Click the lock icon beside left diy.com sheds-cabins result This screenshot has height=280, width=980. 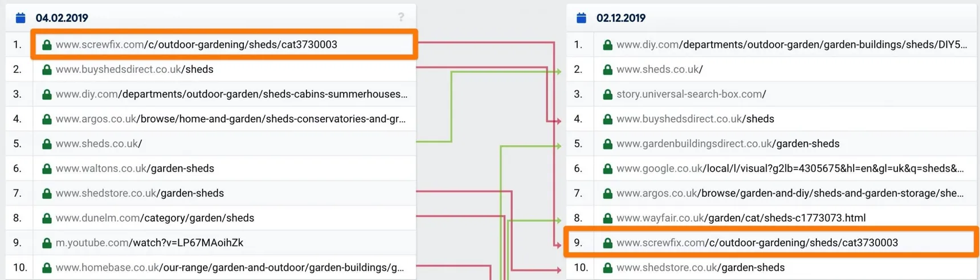[47, 94]
